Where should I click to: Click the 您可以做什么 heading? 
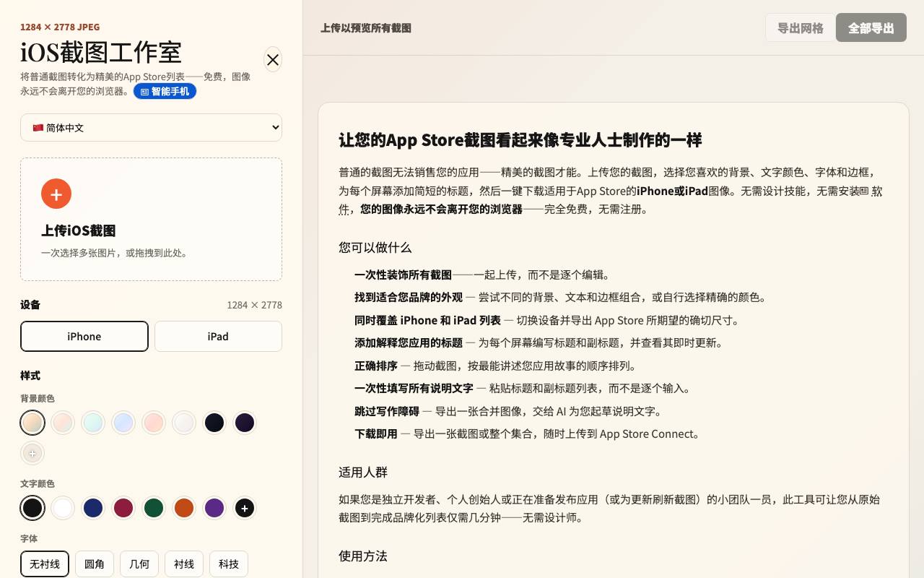pos(375,248)
